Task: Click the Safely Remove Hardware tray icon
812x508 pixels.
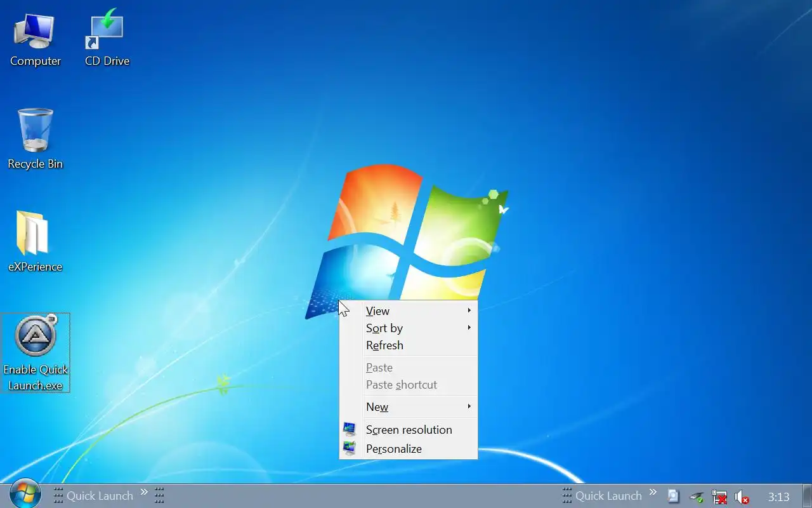Action: click(x=697, y=497)
